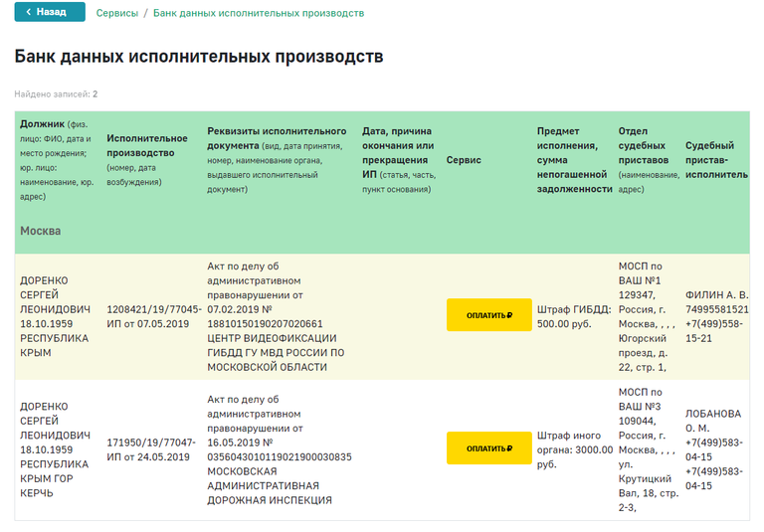Pay the 500.00 руб. ГИБДД fine
Screen dimensions: 764x532
488,314
